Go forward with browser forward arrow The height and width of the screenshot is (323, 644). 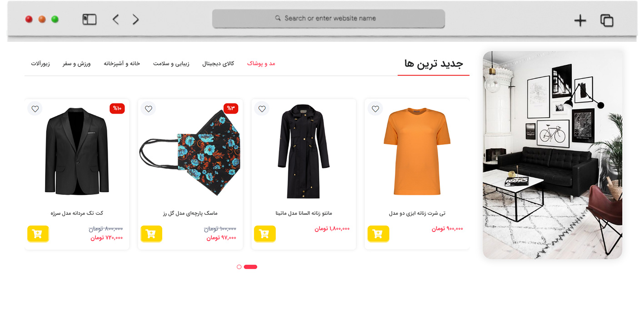pyautogui.click(x=135, y=19)
